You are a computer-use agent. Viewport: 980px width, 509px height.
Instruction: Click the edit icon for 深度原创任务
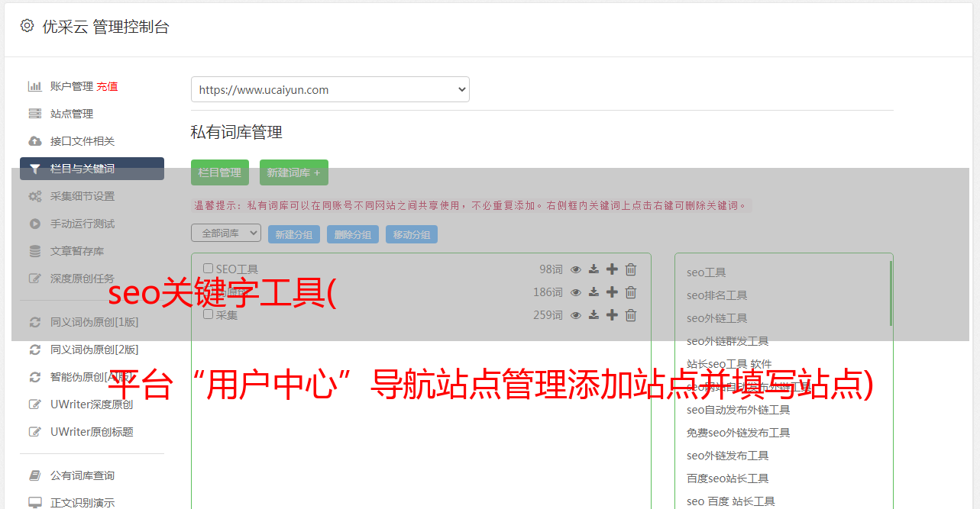pyautogui.click(x=35, y=279)
